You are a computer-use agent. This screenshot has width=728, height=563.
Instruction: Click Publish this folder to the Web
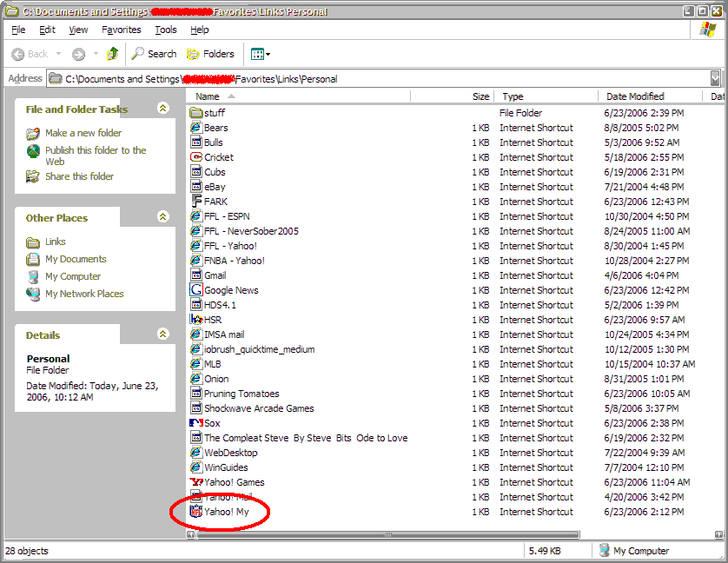point(96,156)
